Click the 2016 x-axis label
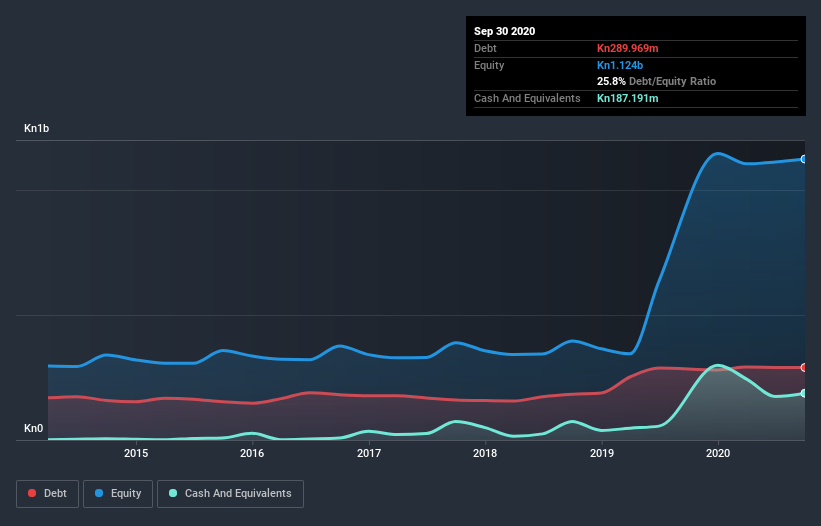This screenshot has height=526, width=821. pyautogui.click(x=252, y=453)
